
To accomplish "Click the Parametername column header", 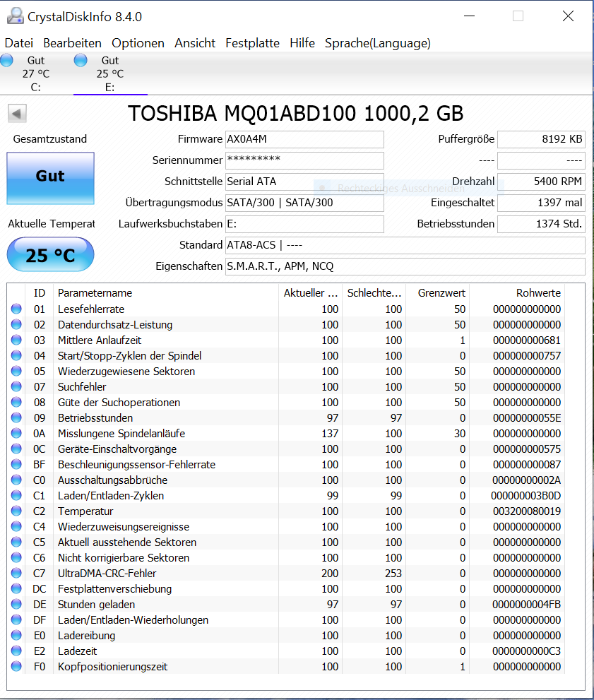I will [x=166, y=293].
